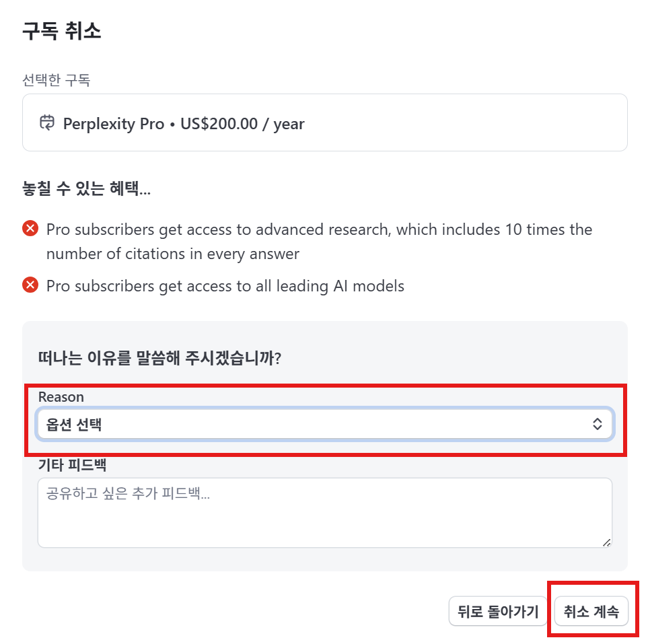Click the "US$200.00 / year" price text
The image size is (648, 644).
(242, 124)
